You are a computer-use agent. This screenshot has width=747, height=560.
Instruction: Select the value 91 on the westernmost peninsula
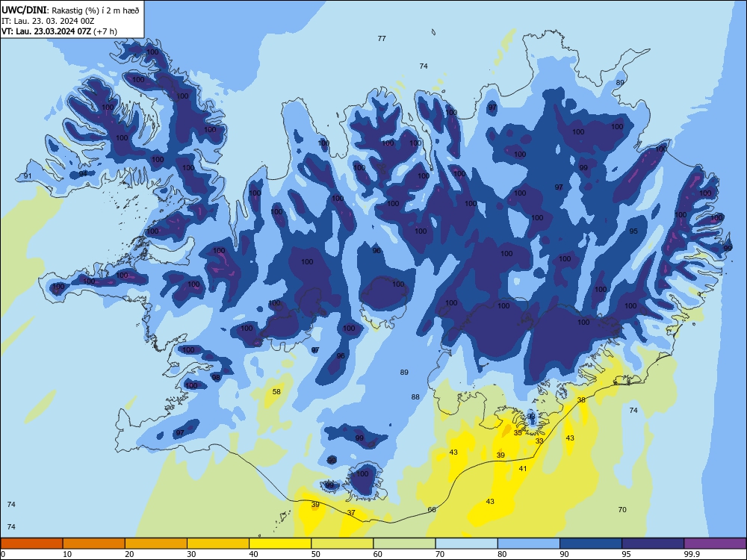(28, 176)
